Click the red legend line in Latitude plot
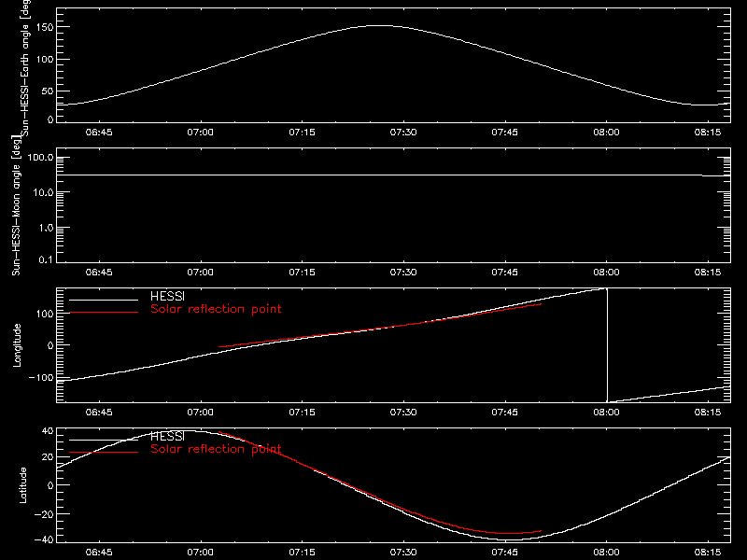The width and height of the screenshot is (747, 560). pyautogui.click(x=104, y=452)
